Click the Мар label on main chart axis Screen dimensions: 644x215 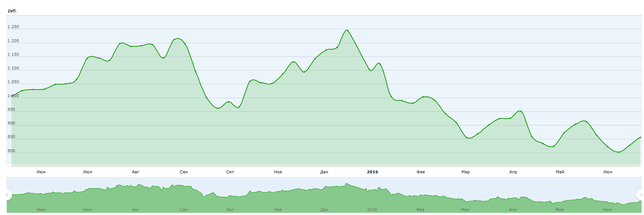point(465,172)
